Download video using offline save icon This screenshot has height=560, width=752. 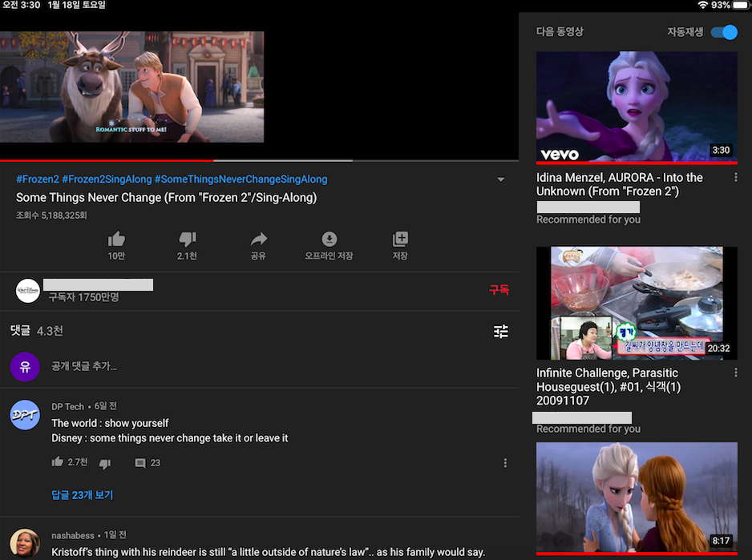coord(329,239)
